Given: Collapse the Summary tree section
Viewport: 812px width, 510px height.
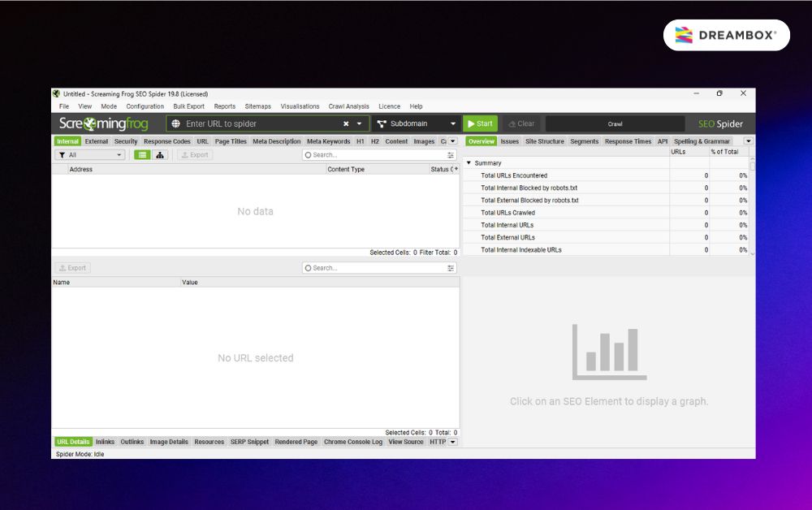Looking at the screenshot, I should point(469,162).
